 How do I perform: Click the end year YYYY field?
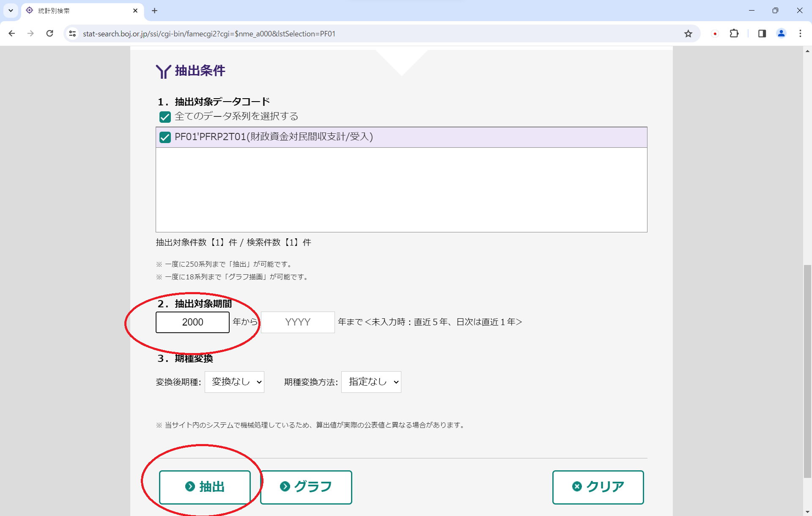click(297, 322)
